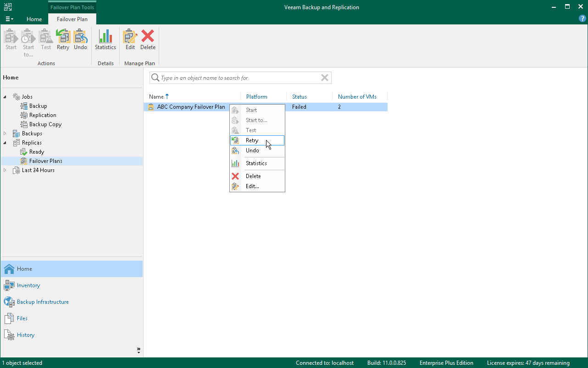The image size is (588, 368).
Task: Collapse the Jobs tree node
Action: point(5,97)
